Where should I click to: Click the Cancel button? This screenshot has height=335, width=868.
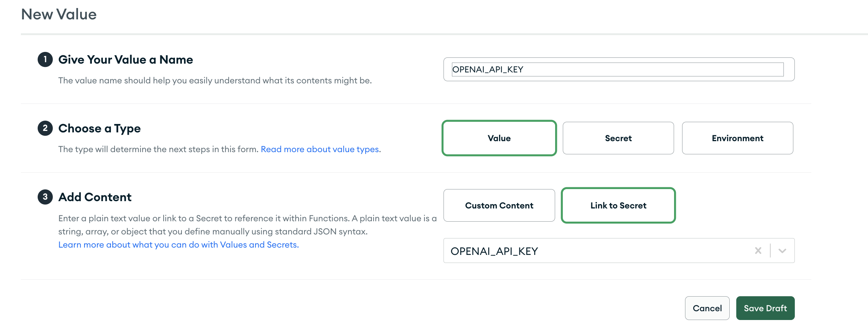pos(707,308)
